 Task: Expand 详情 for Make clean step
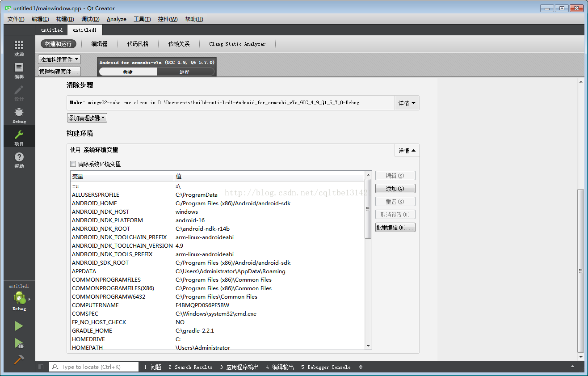pyautogui.click(x=407, y=103)
